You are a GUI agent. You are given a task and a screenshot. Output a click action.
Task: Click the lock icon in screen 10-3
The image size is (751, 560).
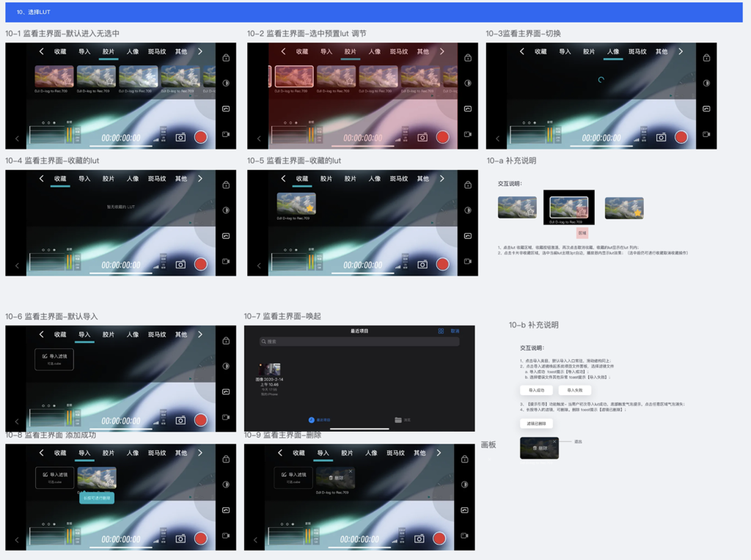706,58
